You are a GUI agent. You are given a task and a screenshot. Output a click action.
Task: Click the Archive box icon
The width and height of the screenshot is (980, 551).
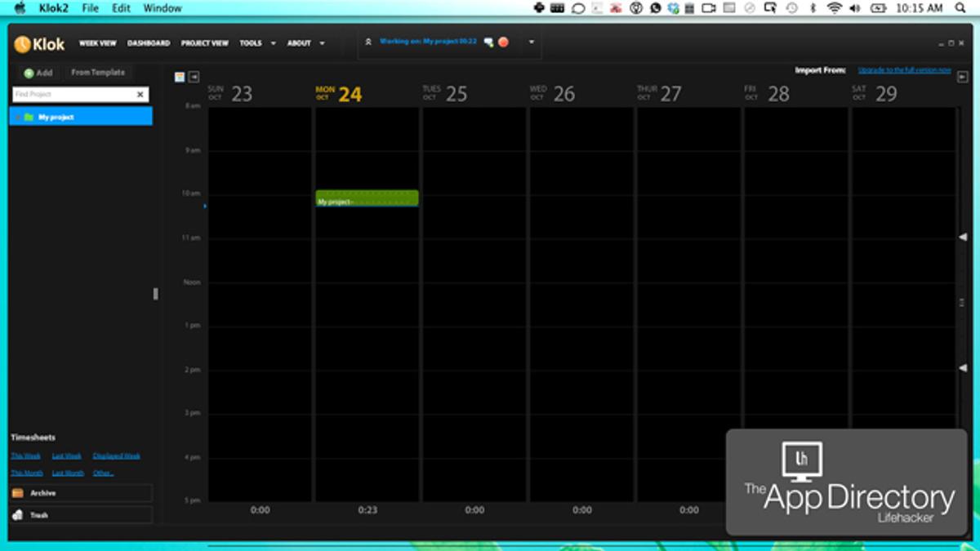pyautogui.click(x=18, y=493)
